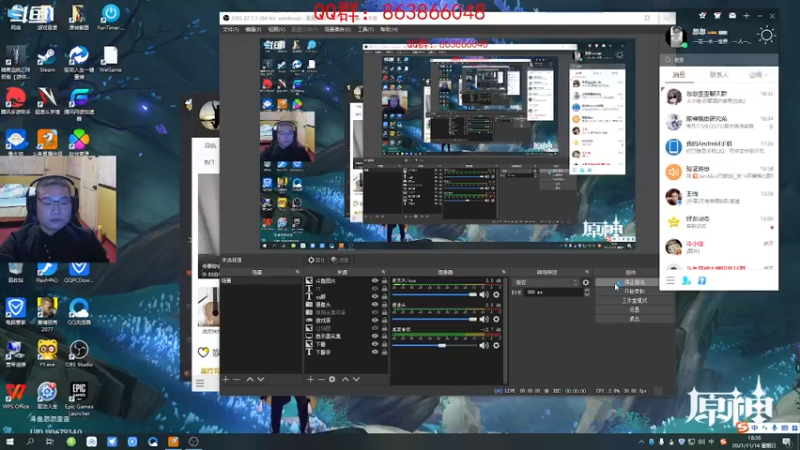Toggle visibility of 视频采集设备 source
Viewport: 800px width, 450px height.
coord(375,312)
